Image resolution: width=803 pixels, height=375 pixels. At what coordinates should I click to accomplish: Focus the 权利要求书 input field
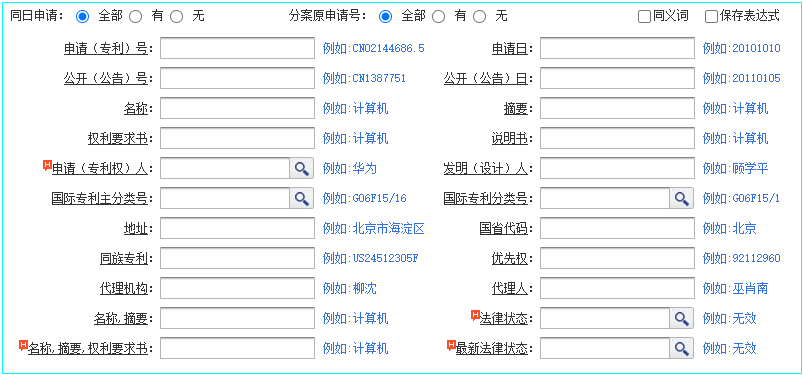(x=238, y=138)
